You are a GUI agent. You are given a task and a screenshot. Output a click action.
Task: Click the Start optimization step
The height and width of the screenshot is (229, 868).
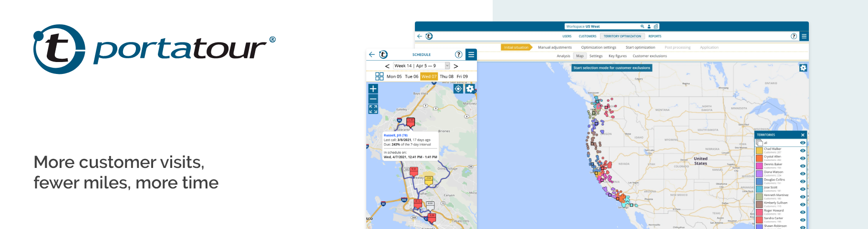pos(640,47)
